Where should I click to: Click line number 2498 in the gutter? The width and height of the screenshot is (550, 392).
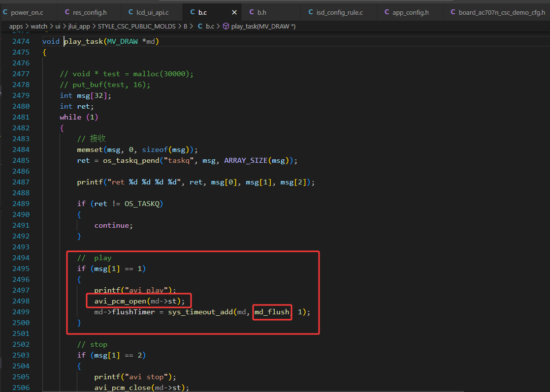click(x=21, y=302)
